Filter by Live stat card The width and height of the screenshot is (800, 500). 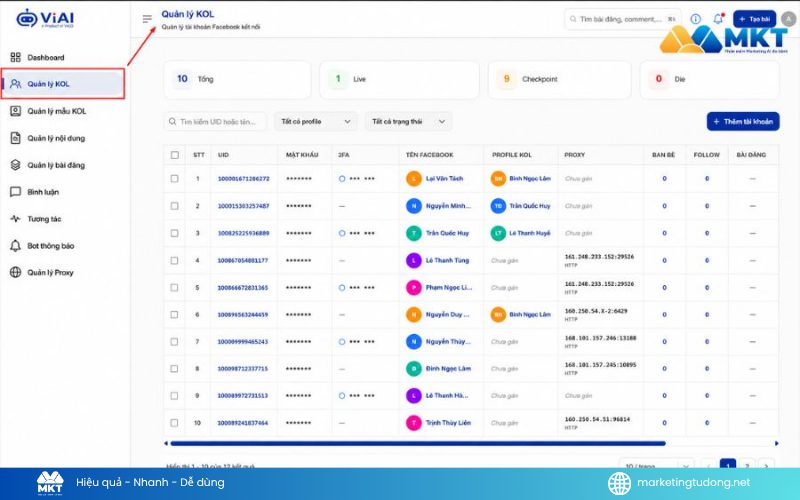[399, 79]
